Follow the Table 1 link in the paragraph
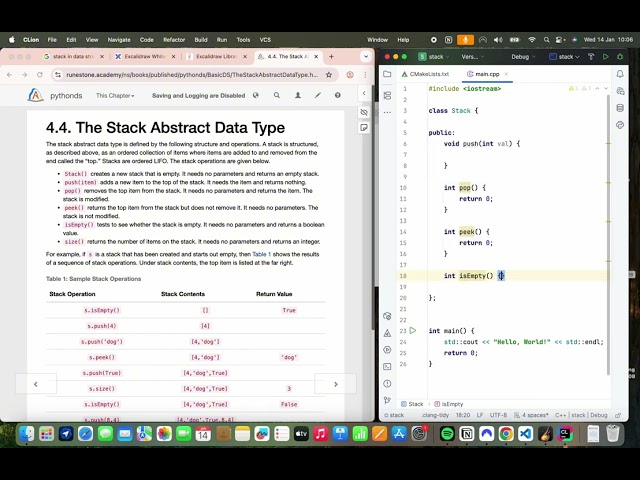 click(x=262, y=254)
